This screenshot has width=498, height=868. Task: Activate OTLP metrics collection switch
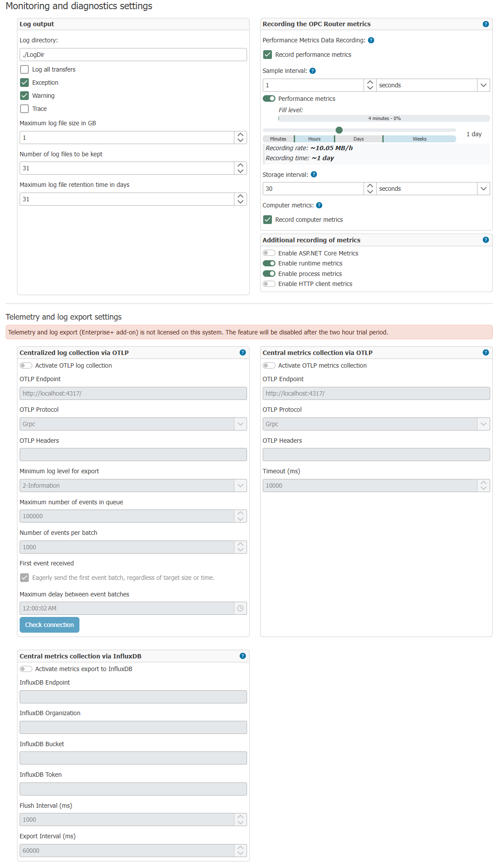(x=269, y=365)
